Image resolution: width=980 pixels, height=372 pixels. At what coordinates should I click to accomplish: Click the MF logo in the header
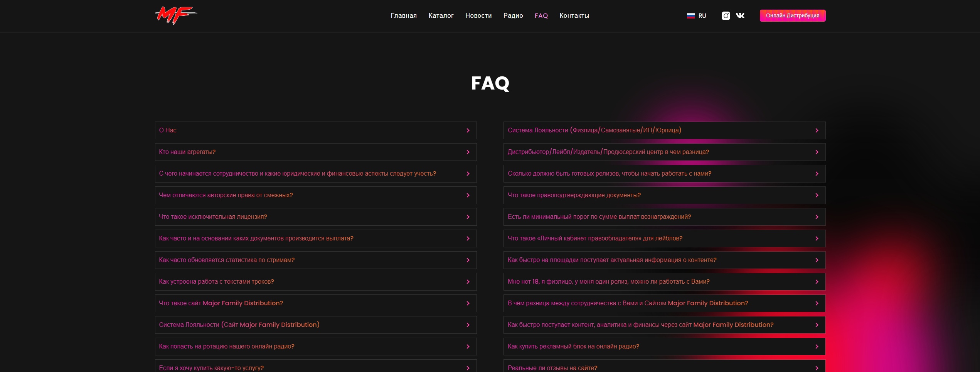click(x=176, y=15)
